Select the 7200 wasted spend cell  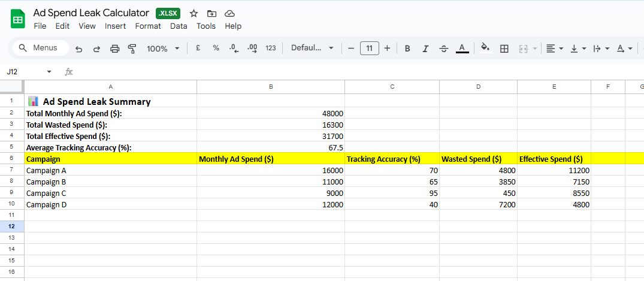(x=478, y=204)
